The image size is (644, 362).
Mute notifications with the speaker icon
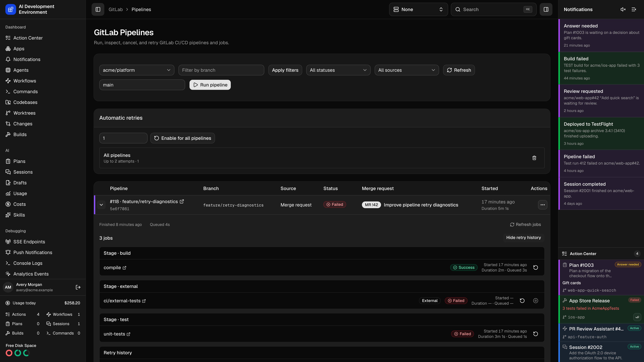[623, 10]
